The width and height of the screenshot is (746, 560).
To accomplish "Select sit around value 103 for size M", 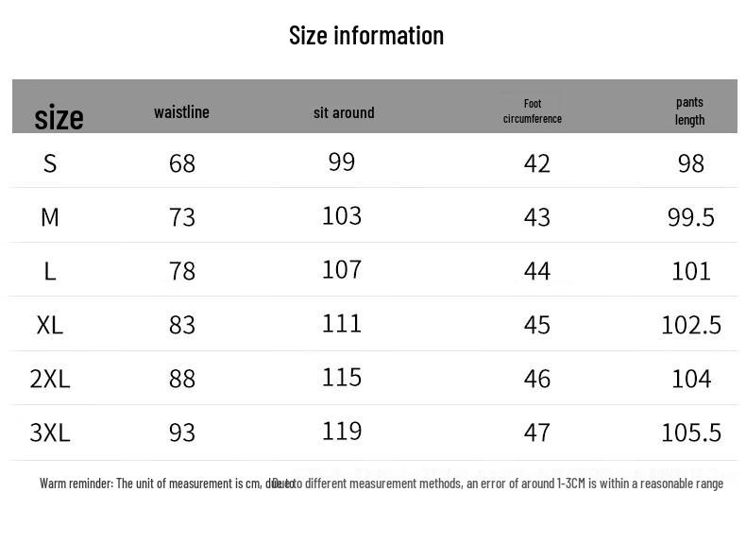I will tap(342, 215).
